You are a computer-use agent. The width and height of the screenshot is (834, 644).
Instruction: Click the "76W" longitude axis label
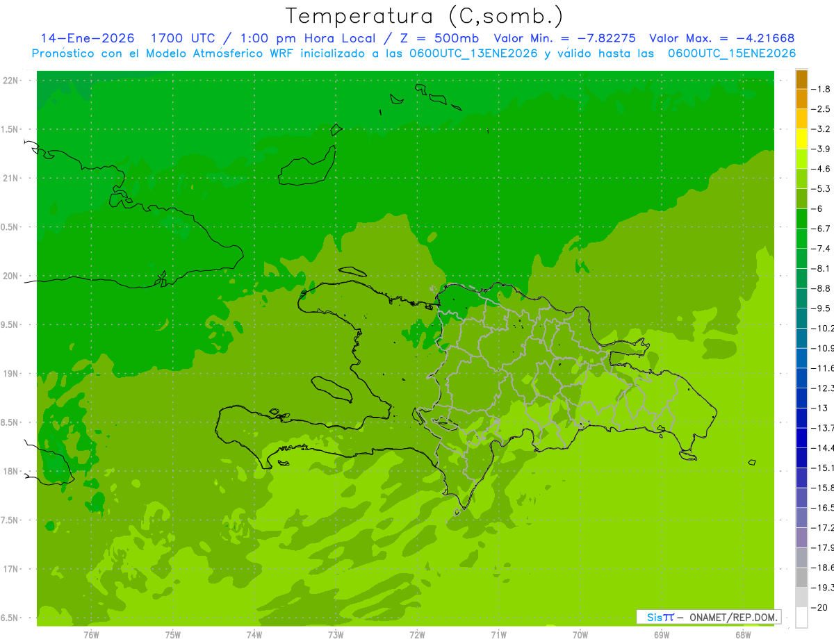(x=91, y=634)
